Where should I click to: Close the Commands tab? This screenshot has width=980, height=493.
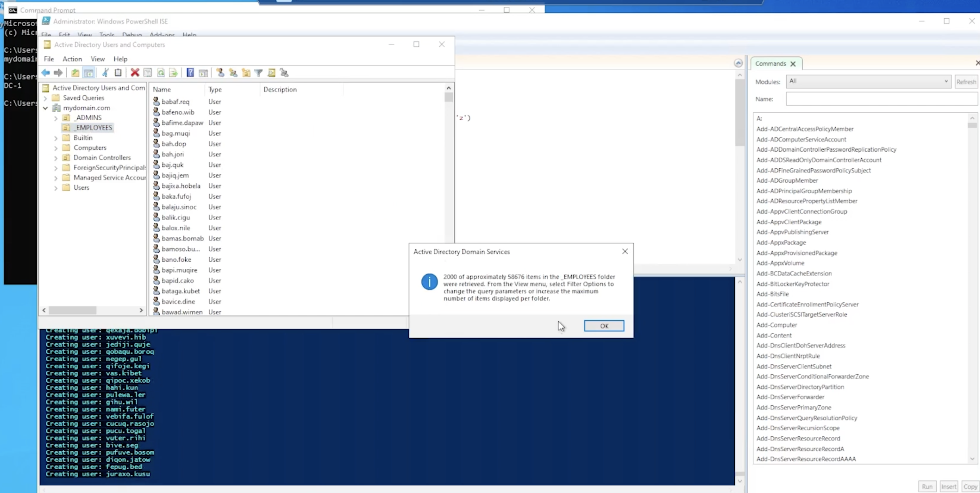coord(794,64)
